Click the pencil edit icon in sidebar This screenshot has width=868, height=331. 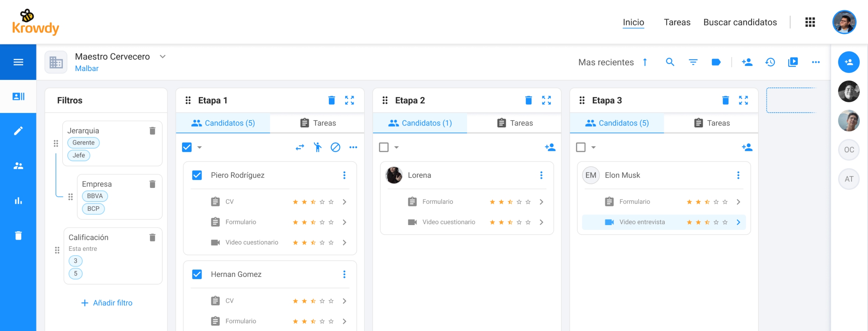click(18, 131)
